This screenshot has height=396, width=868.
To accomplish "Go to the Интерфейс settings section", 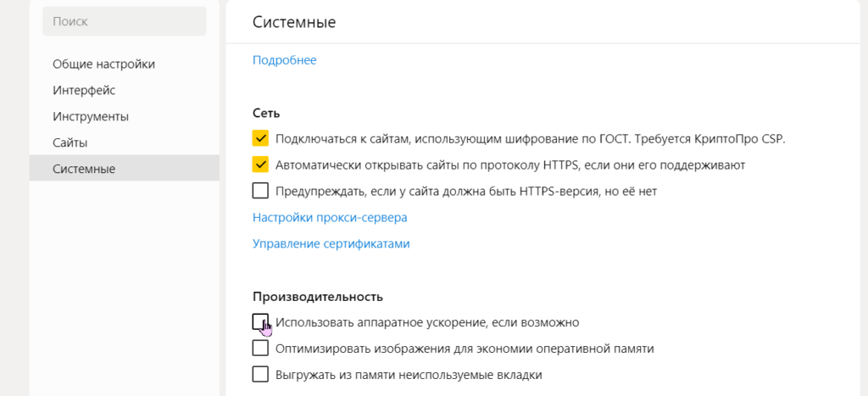I will tap(84, 90).
